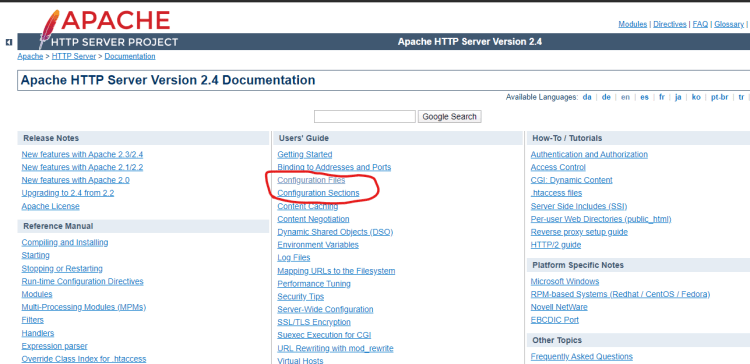Switch language to tr
The height and width of the screenshot is (364, 750).
[741, 97]
